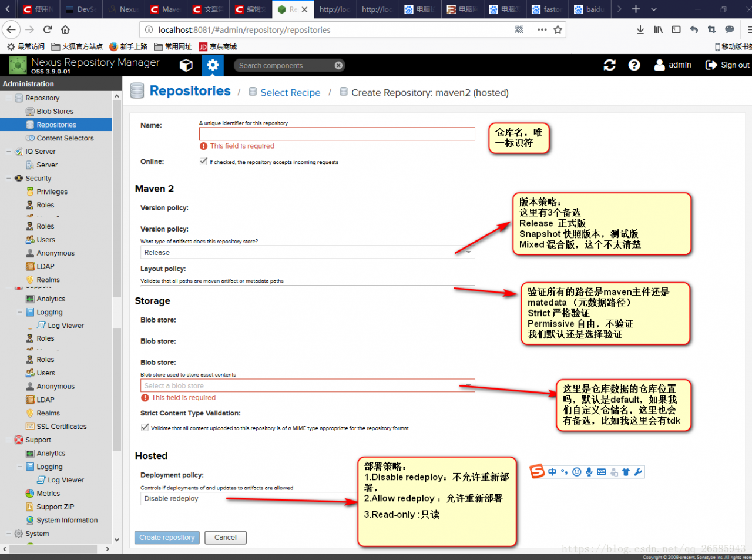This screenshot has height=560, width=752.
Task: Toggle the Online checkbox
Action: point(203,162)
